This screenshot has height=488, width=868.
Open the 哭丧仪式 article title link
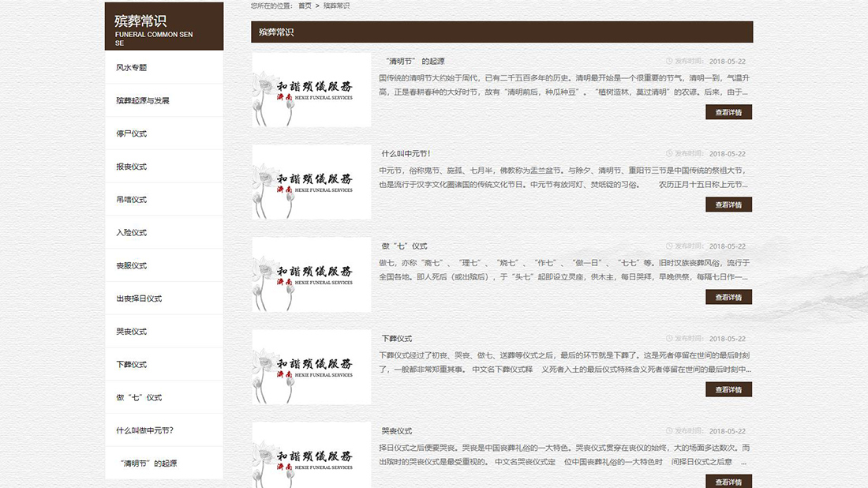coord(395,430)
